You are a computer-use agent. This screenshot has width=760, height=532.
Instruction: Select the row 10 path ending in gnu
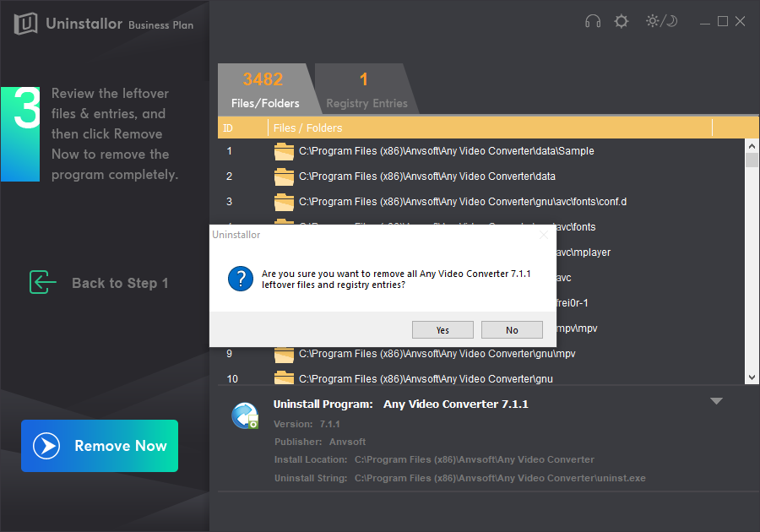tap(426, 379)
